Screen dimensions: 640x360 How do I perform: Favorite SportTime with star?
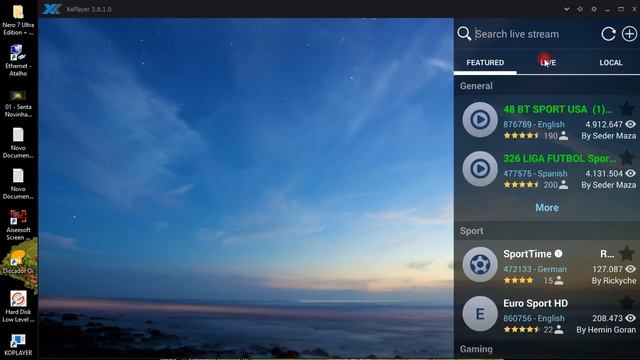tap(627, 254)
